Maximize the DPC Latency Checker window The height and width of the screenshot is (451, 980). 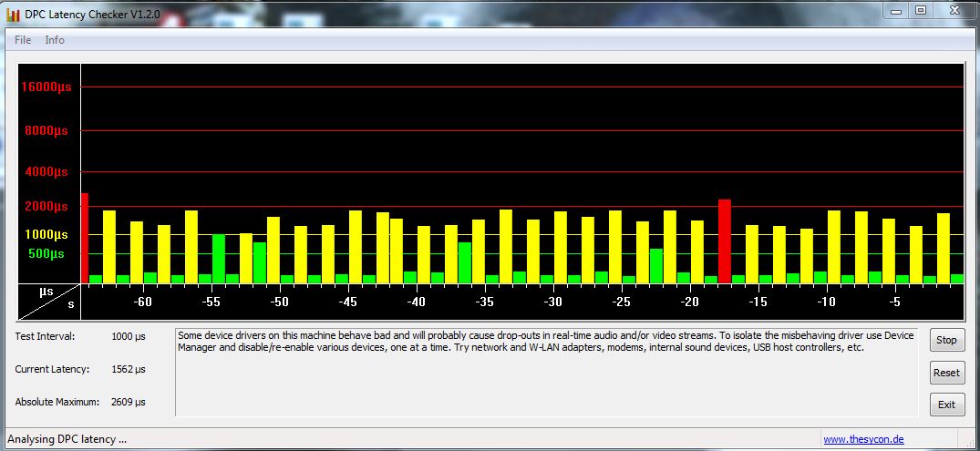922,11
